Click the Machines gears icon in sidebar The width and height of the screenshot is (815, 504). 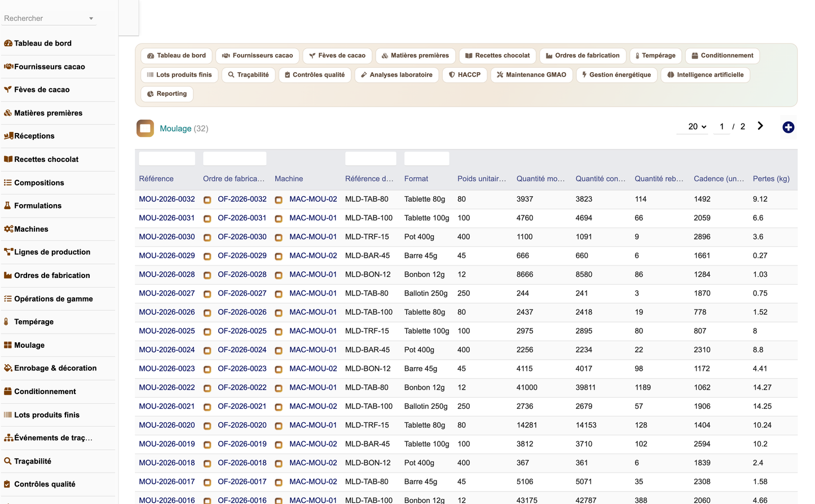point(8,229)
